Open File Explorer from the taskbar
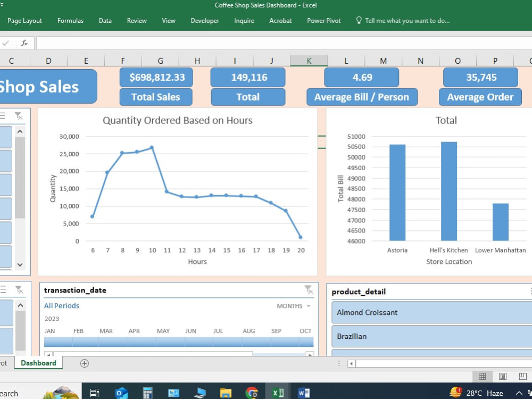This screenshot has width=532, height=399. point(226,393)
